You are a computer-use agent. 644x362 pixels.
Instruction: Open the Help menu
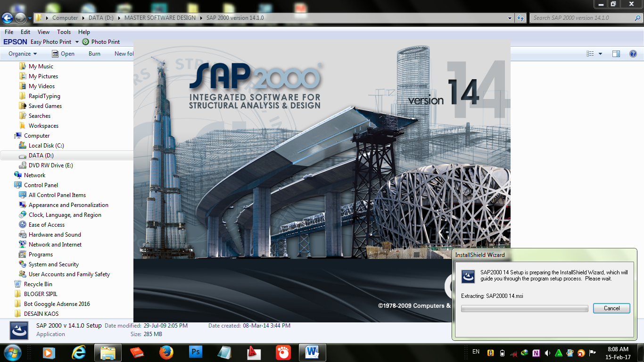pyautogui.click(x=84, y=32)
